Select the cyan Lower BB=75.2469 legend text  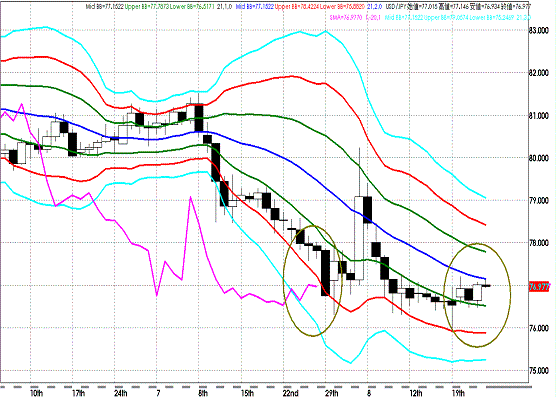tap(492, 17)
